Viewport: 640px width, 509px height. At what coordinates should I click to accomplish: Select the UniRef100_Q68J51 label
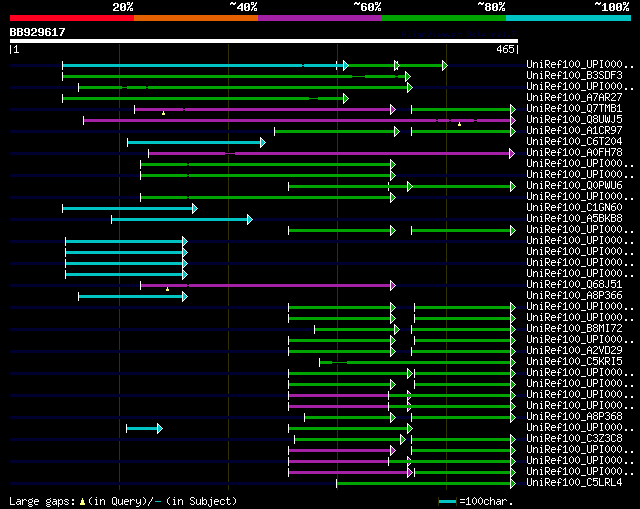point(574,285)
